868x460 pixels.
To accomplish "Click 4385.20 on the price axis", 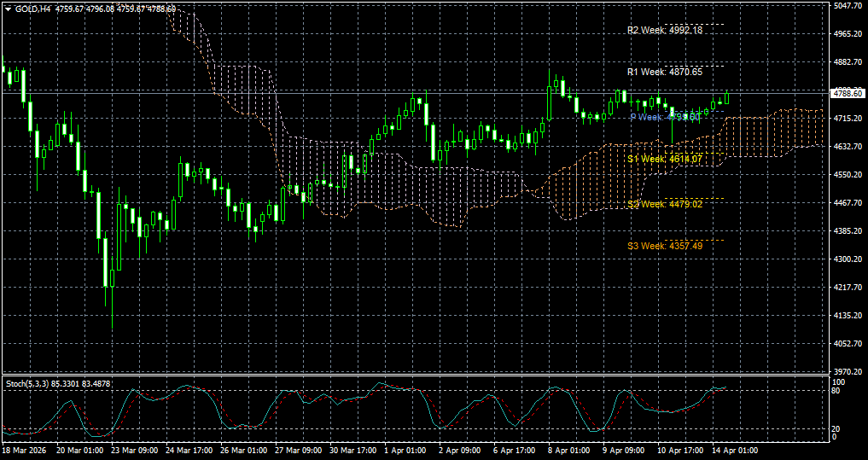I will click(848, 230).
